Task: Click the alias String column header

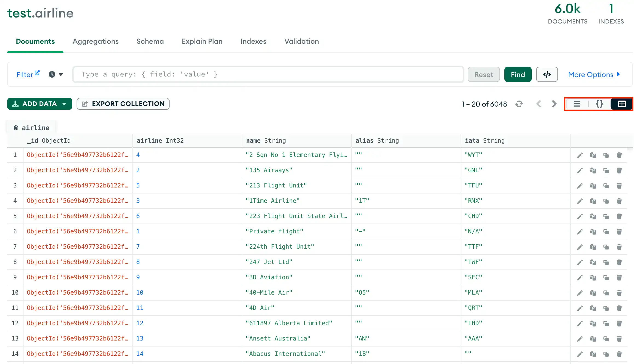Action: [406, 140]
